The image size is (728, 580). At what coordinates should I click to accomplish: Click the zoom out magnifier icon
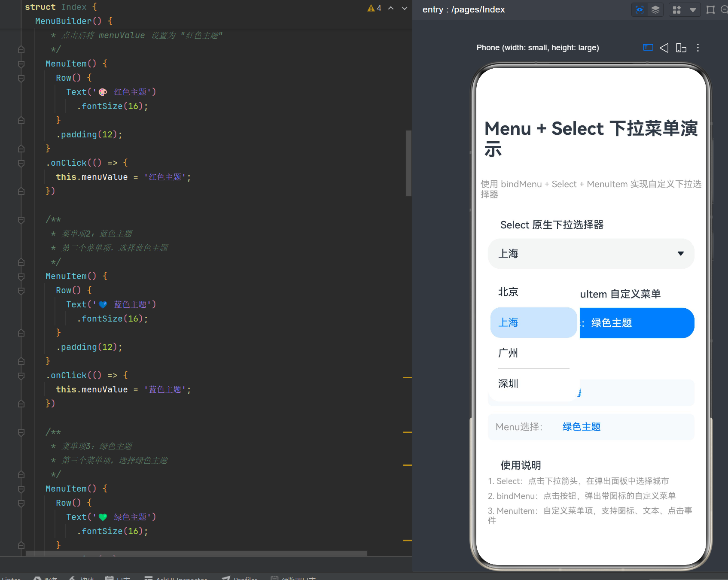(x=724, y=9)
